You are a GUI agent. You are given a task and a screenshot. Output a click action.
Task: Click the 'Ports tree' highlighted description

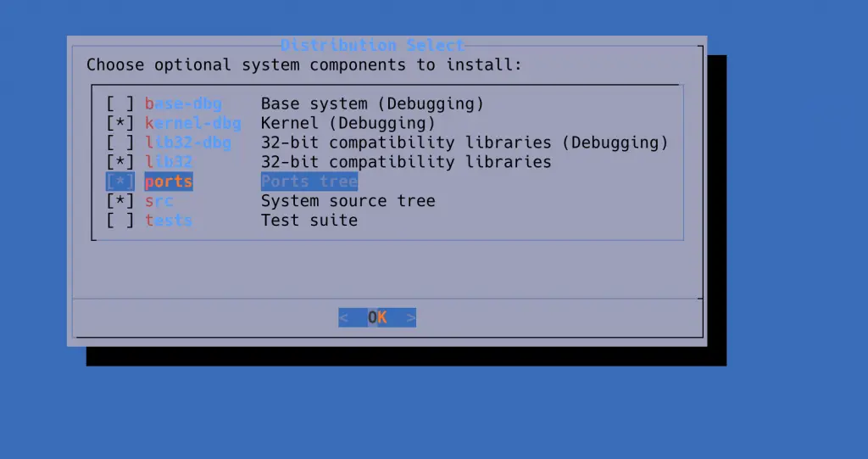pos(309,182)
